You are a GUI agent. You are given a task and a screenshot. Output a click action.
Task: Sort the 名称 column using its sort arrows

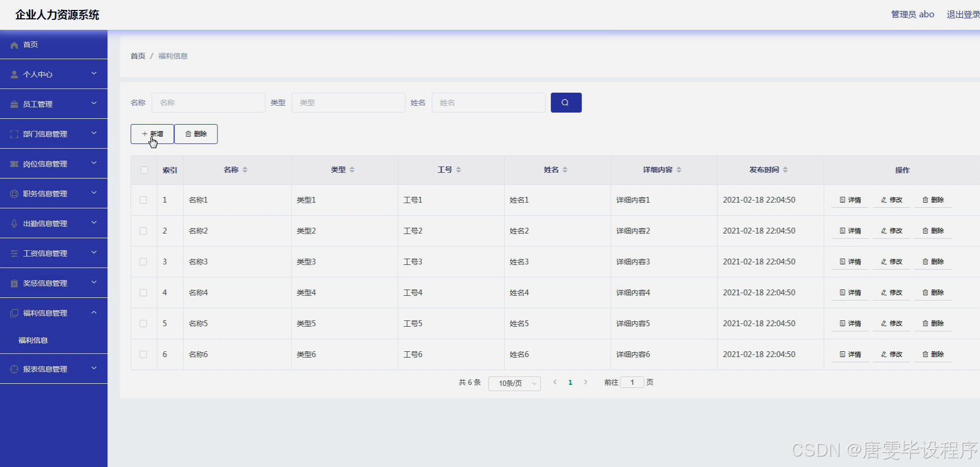245,170
